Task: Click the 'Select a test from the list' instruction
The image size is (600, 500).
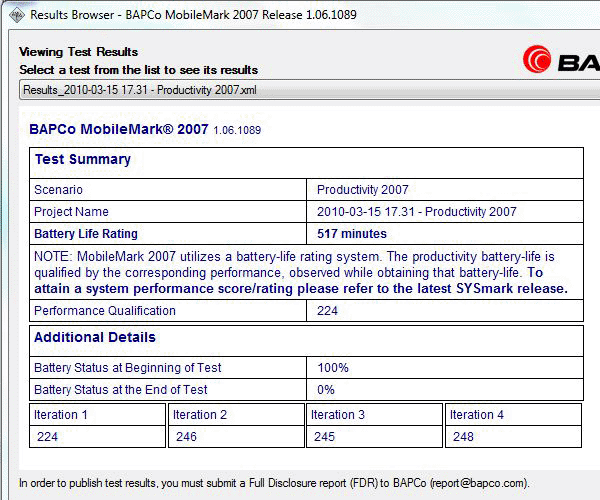Action: click(139, 70)
